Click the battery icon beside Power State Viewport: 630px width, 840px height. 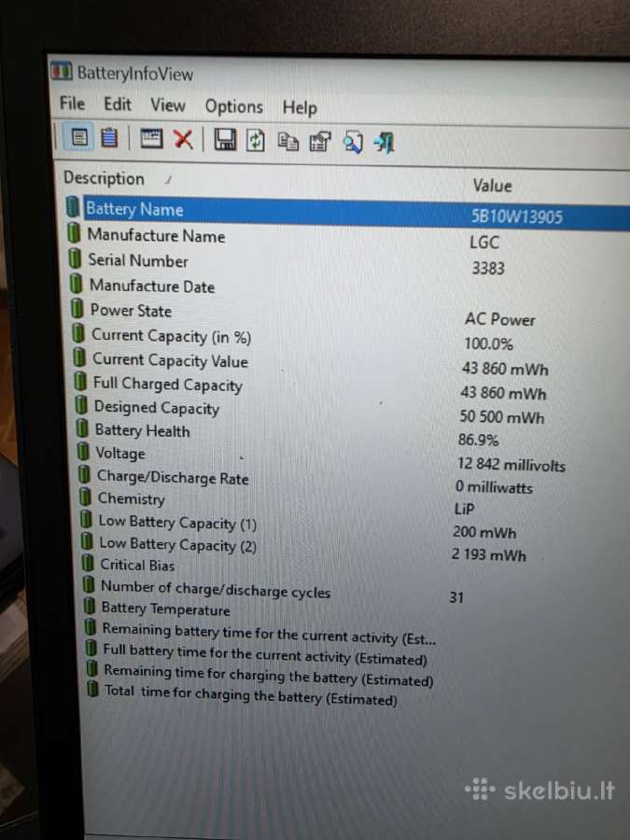click(77, 309)
